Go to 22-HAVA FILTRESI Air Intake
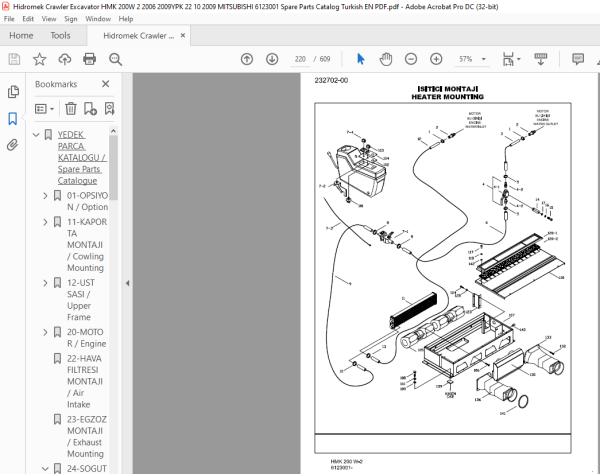Viewport: 600px width, 474px height. [85, 381]
